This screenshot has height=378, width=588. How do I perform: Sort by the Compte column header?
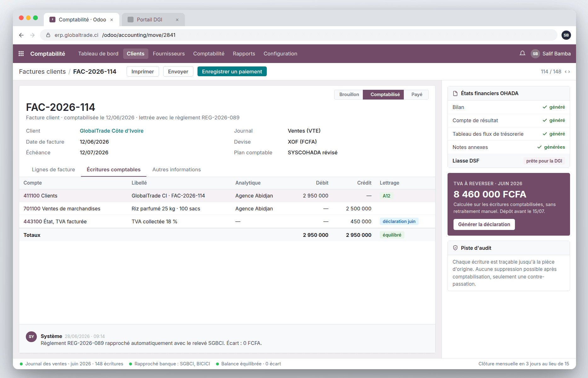(33, 183)
